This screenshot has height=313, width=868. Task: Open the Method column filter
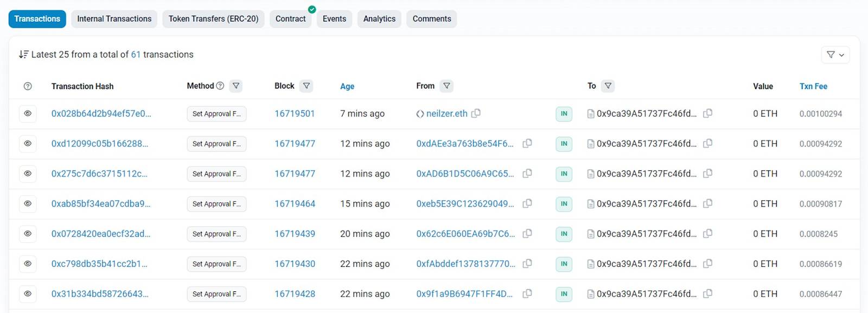(x=235, y=86)
